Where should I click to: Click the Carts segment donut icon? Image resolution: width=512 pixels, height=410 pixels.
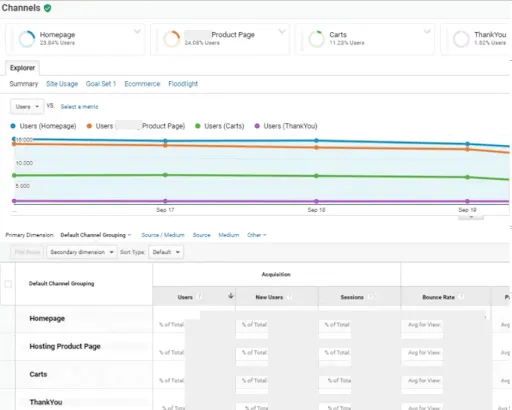click(316, 39)
